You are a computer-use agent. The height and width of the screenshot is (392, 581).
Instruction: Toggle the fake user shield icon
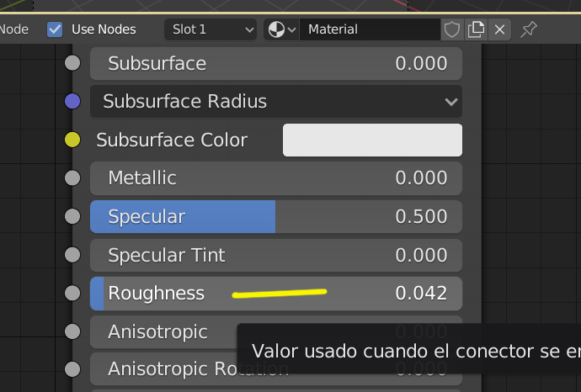452,29
